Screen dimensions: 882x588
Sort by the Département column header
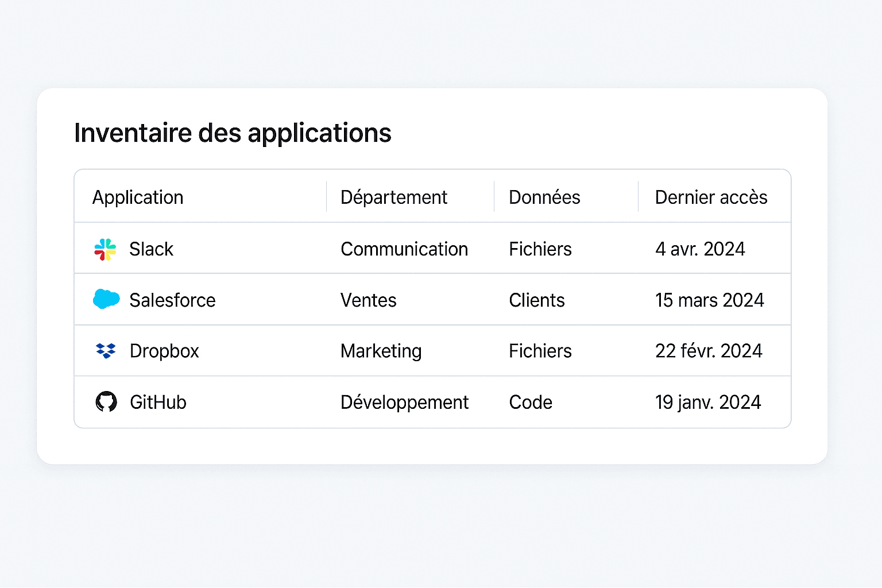tap(394, 197)
